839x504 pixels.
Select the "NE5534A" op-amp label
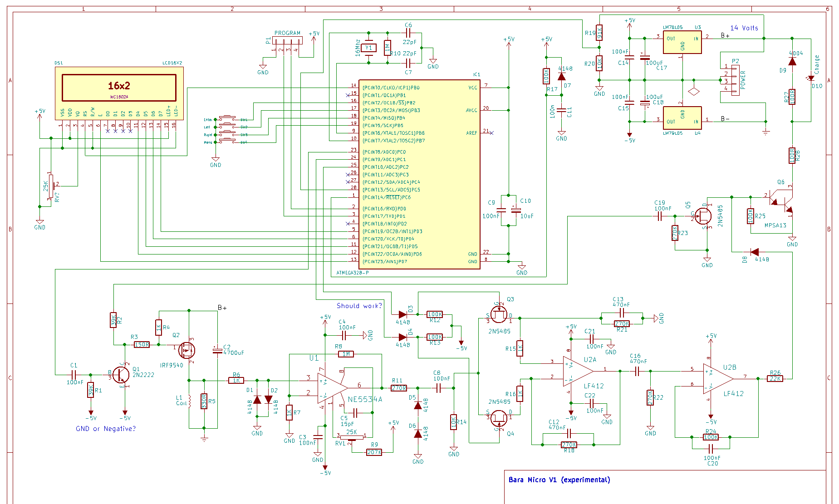pyautogui.click(x=365, y=400)
